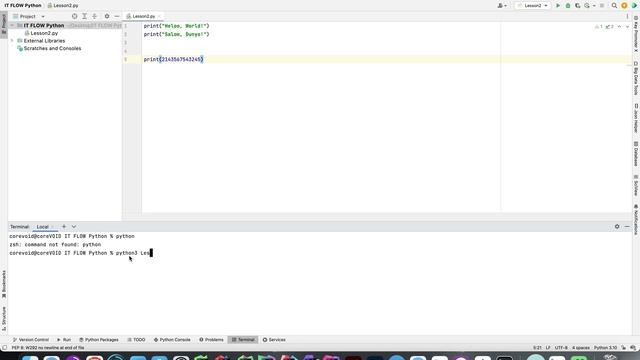
Task: Hide the Terminal panel minus icon
Action: [x=627, y=227]
